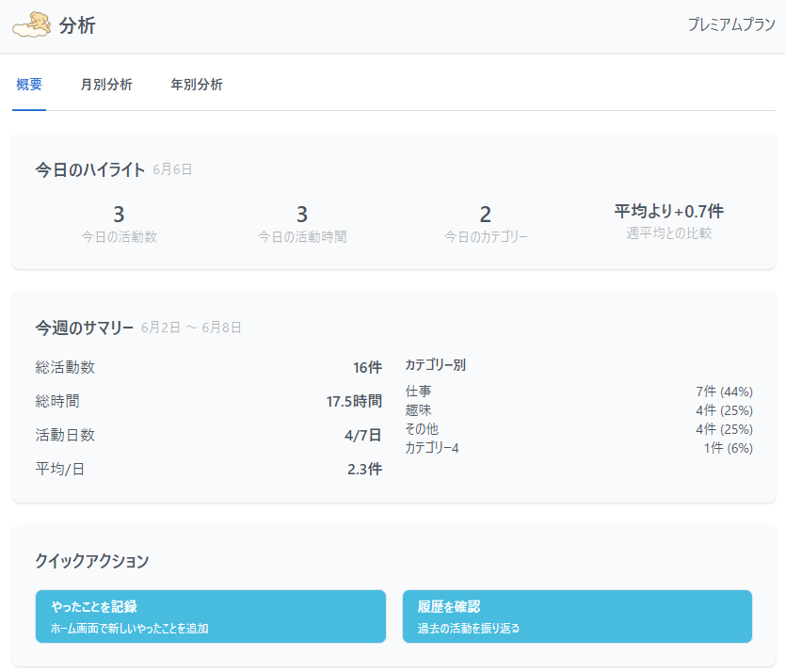This screenshot has height=672, width=785.
Task: Click the 今日の活動数 stat
Action: (119, 224)
